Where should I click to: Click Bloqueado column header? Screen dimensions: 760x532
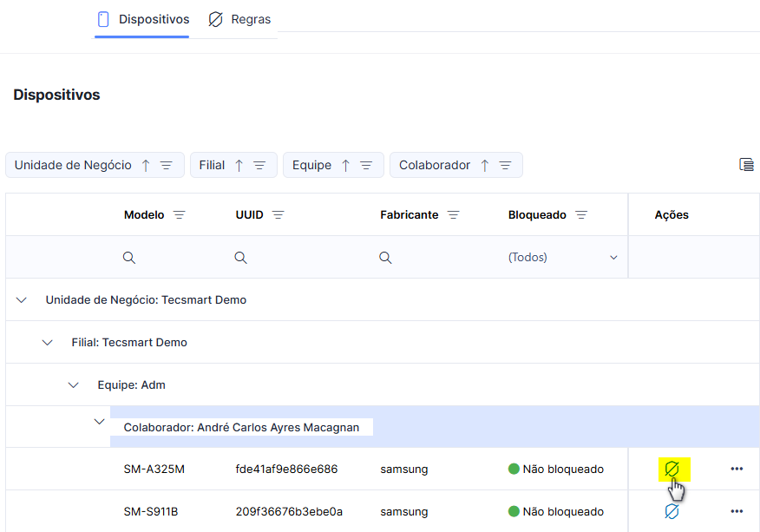coord(537,215)
